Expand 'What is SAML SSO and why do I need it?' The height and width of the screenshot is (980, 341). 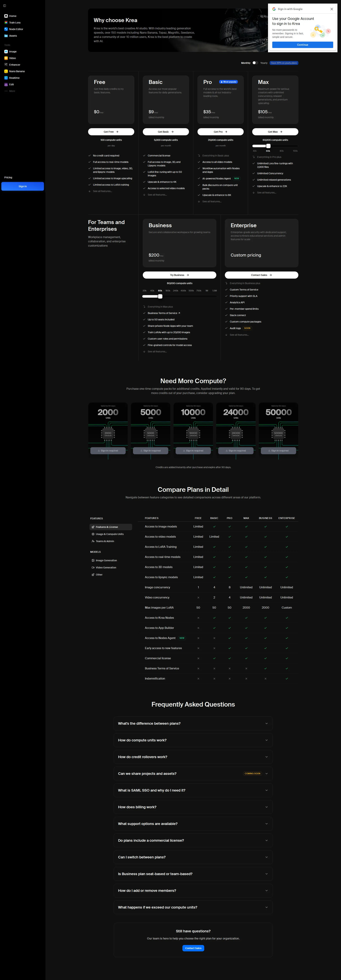pyautogui.click(x=193, y=790)
